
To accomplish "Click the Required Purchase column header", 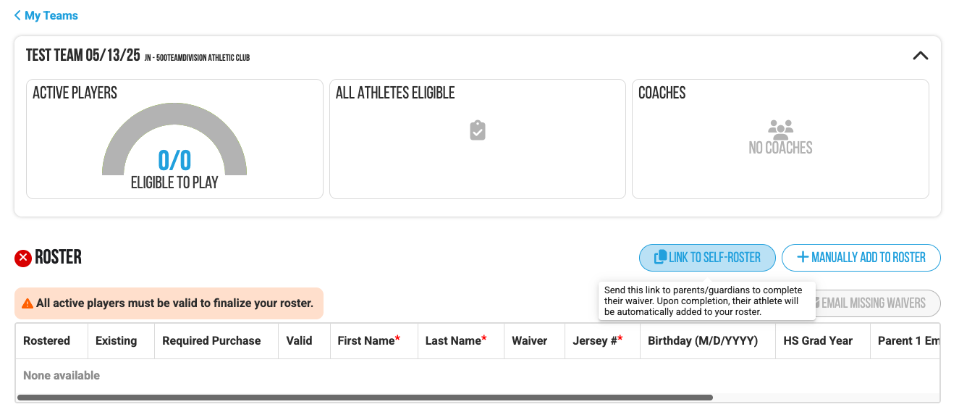I will [x=211, y=340].
